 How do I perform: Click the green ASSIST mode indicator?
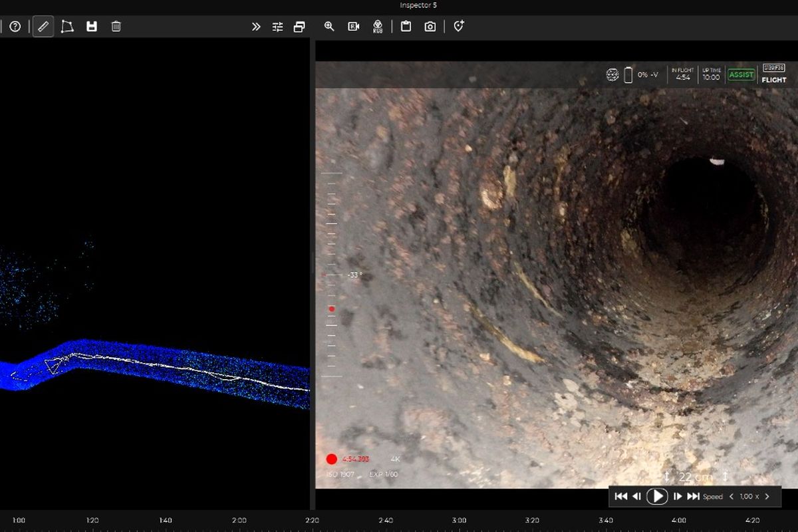tap(741, 75)
